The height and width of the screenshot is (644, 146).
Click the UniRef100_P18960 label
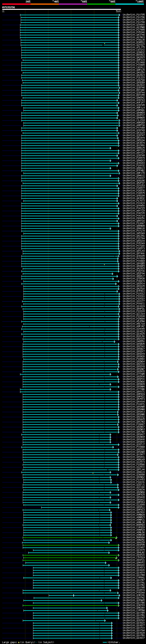coord(134,359)
